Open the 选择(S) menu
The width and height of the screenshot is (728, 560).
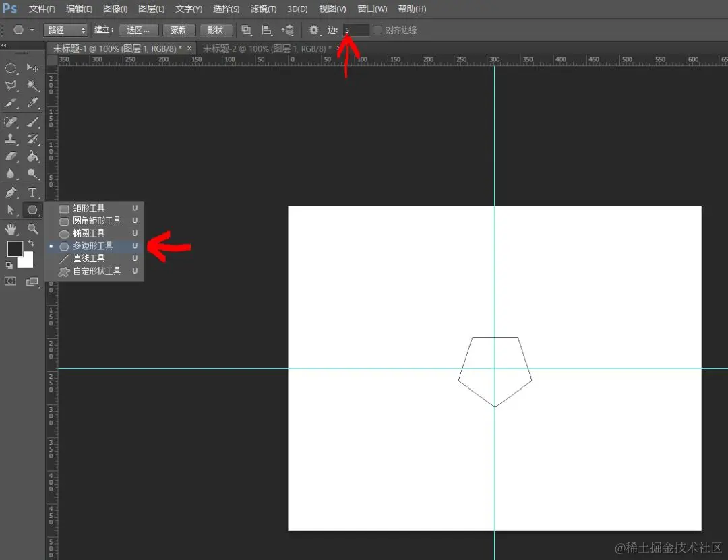[x=226, y=9]
